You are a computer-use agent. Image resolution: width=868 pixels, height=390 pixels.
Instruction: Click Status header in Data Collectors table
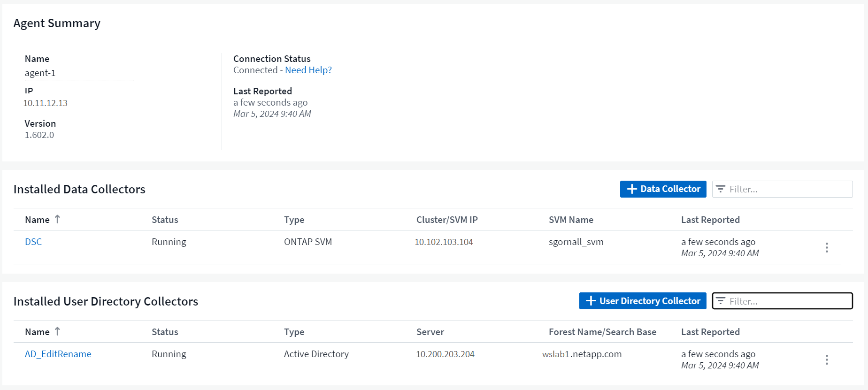(x=165, y=220)
